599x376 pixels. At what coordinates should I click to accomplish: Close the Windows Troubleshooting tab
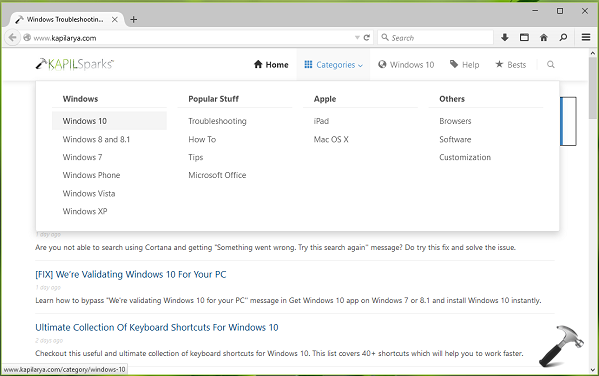pyautogui.click(x=115, y=19)
